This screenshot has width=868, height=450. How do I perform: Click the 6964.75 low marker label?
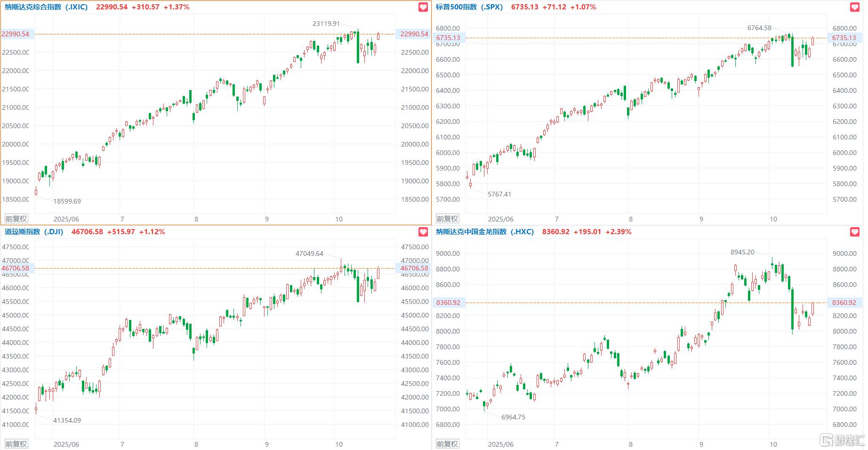coord(513,417)
